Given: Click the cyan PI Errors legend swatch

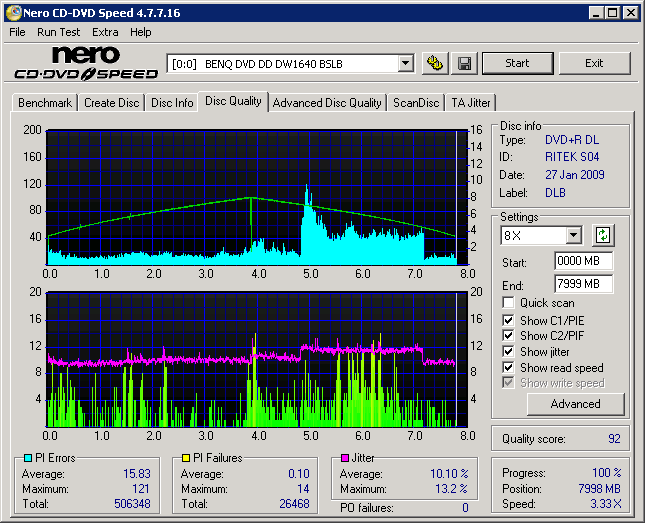Looking at the screenshot, I should pyautogui.click(x=27, y=458).
